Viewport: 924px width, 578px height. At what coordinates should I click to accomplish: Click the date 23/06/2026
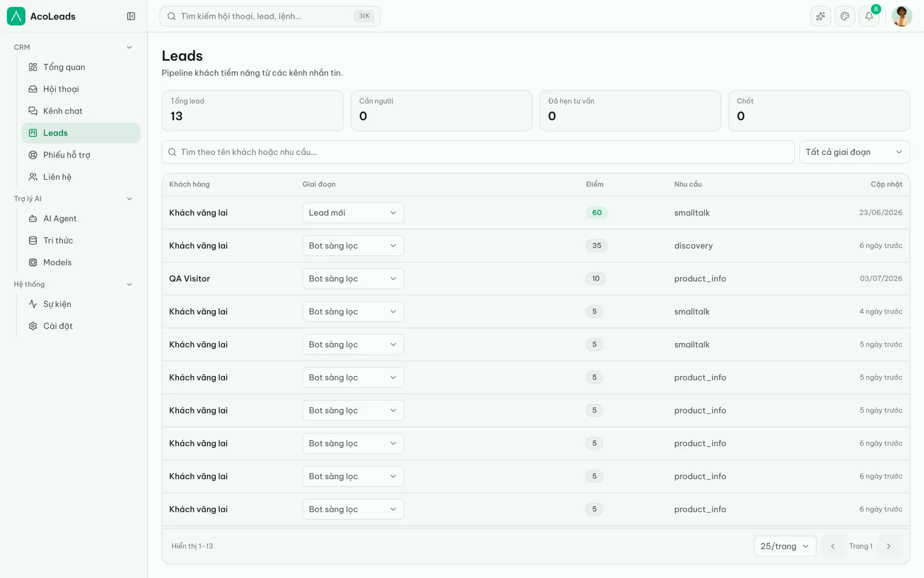coord(881,213)
